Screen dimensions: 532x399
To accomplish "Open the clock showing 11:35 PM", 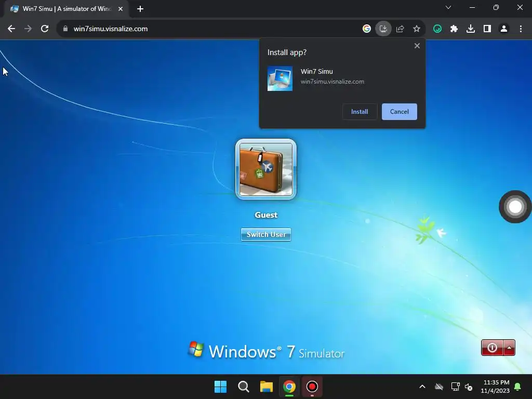I will (495, 387).
